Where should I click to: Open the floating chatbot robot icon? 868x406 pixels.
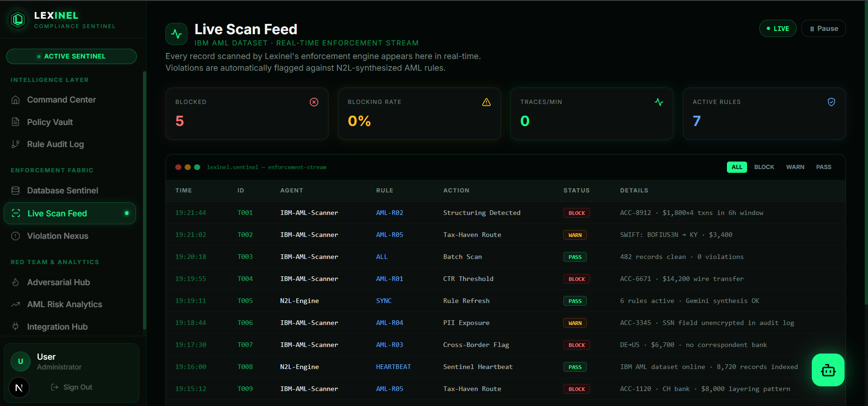click(x=828, y=370)
